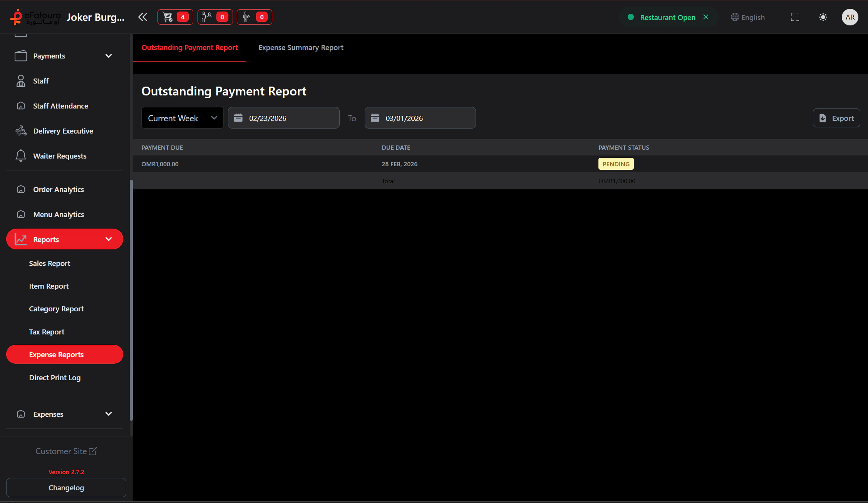Visit the Customer Site link
Screen dimensions: 868x503
[x=66, y=451]
